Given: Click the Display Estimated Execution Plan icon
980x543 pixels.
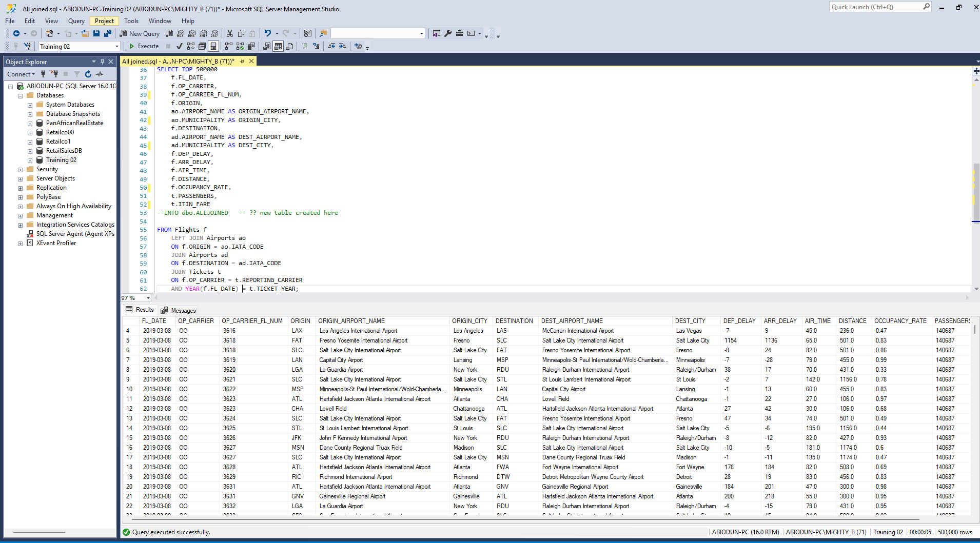Looking at the screenshot, I should click(x=191, y=46).
